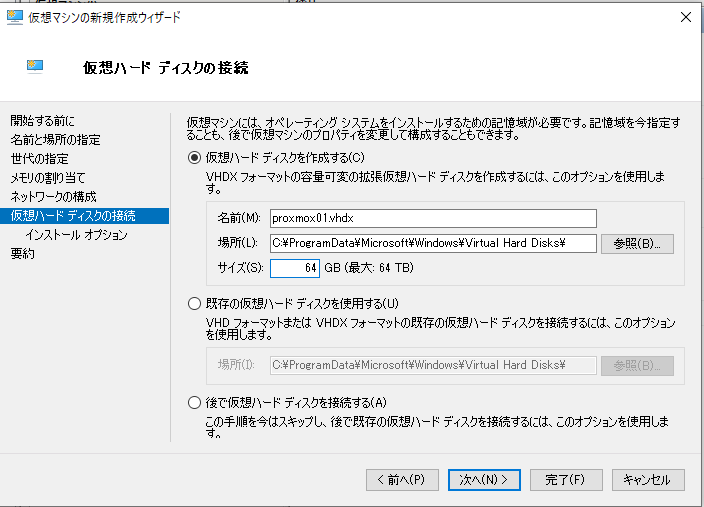Click the header virtual disk icon
Image resolution: width=704 pixels, height=507 pixels.
[36, 67]
